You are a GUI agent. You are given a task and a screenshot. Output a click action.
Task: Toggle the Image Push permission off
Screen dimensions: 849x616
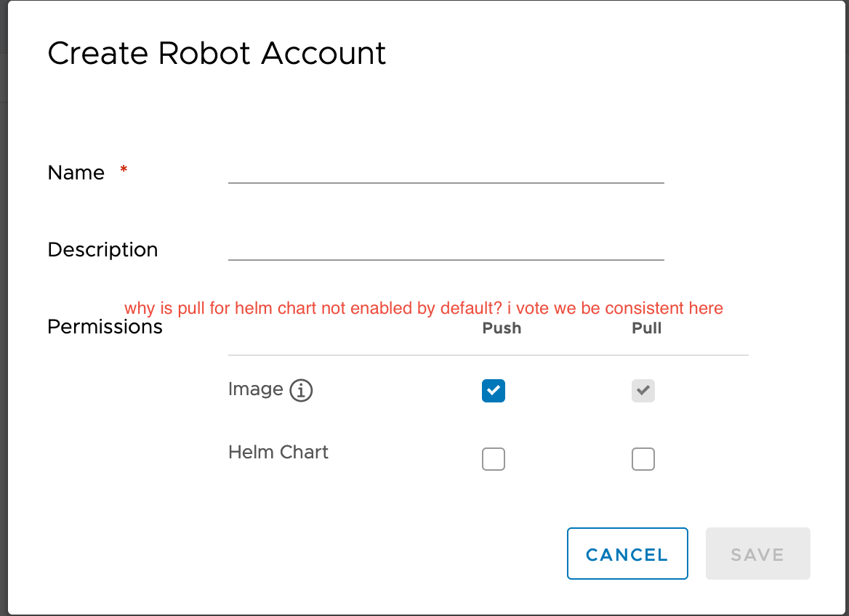(x=494, y=390)
